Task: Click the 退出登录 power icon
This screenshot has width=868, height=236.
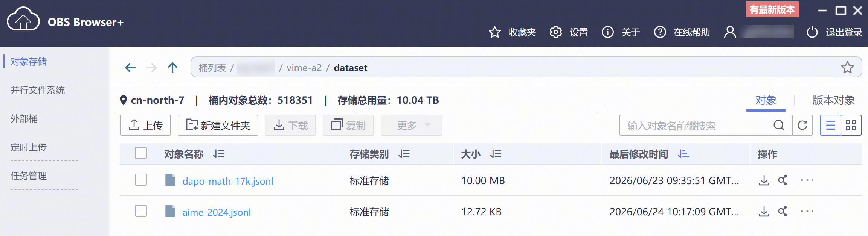Action: click(812, 32)
